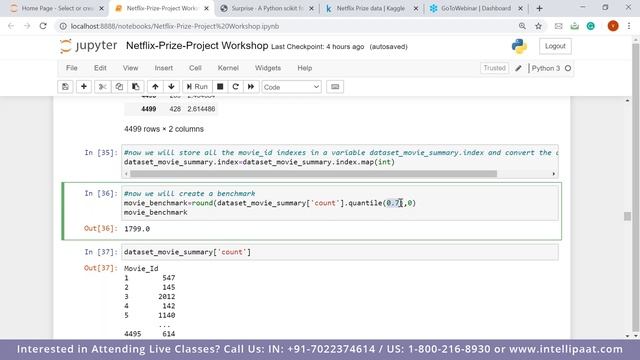Click the quantile value 0.7 in cell 36

[x=394, y=203]
